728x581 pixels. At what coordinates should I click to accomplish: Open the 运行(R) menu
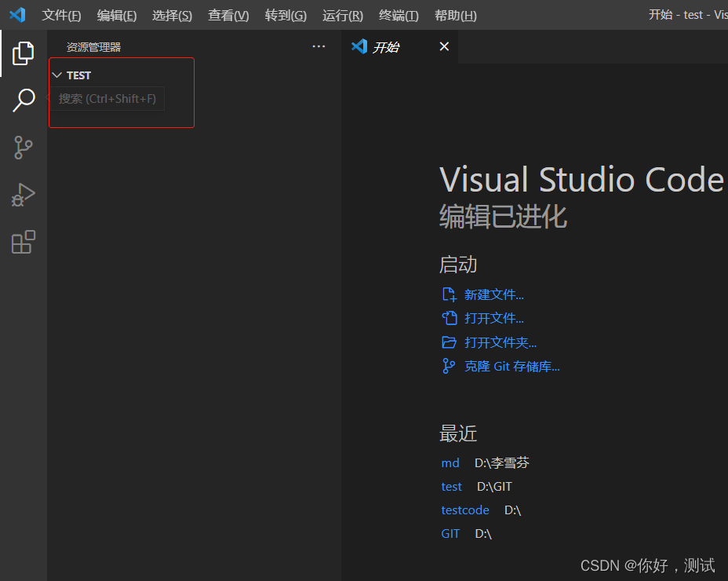click(x=343, y=16)
